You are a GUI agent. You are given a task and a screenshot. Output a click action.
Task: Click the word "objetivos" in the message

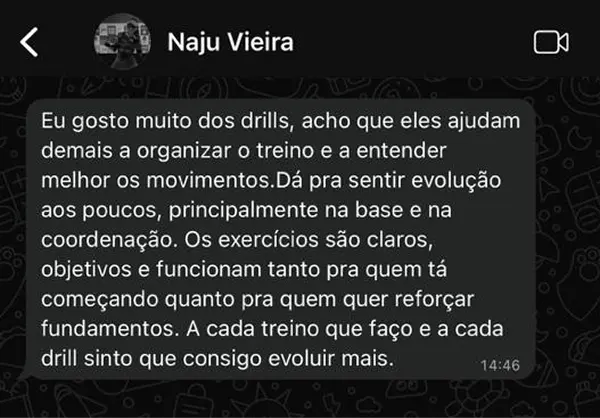tap(86, 270)
